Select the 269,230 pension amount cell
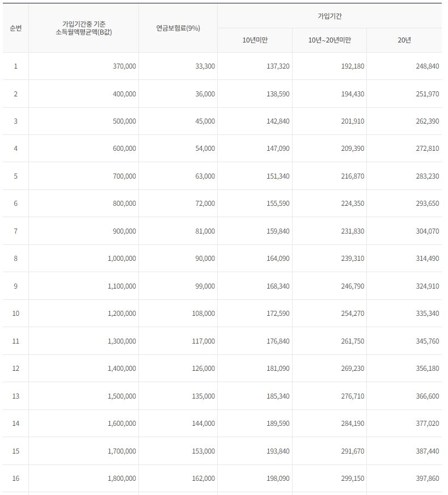Viewport: 448px width, 495px height. tap(352, 369)
